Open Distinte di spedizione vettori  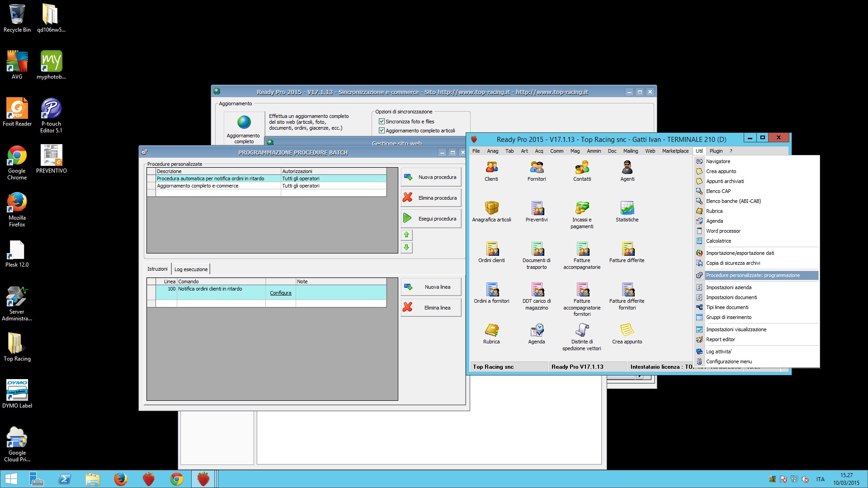click(582, 331)
